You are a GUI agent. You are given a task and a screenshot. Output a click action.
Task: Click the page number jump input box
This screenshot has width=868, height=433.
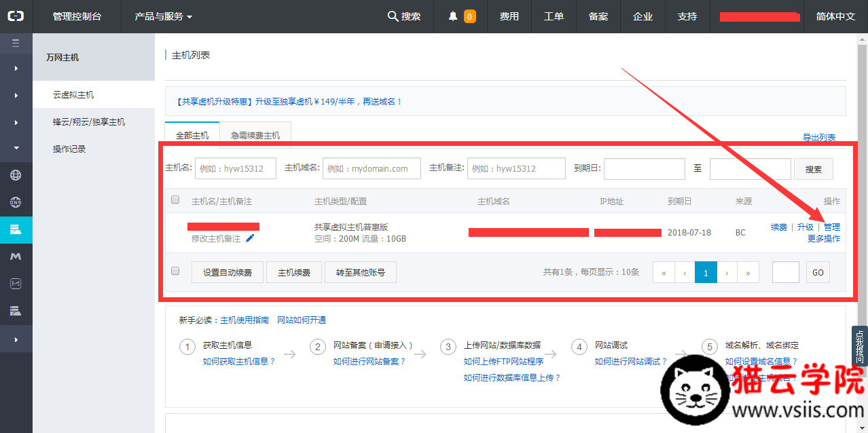click(x=786, y=272)
